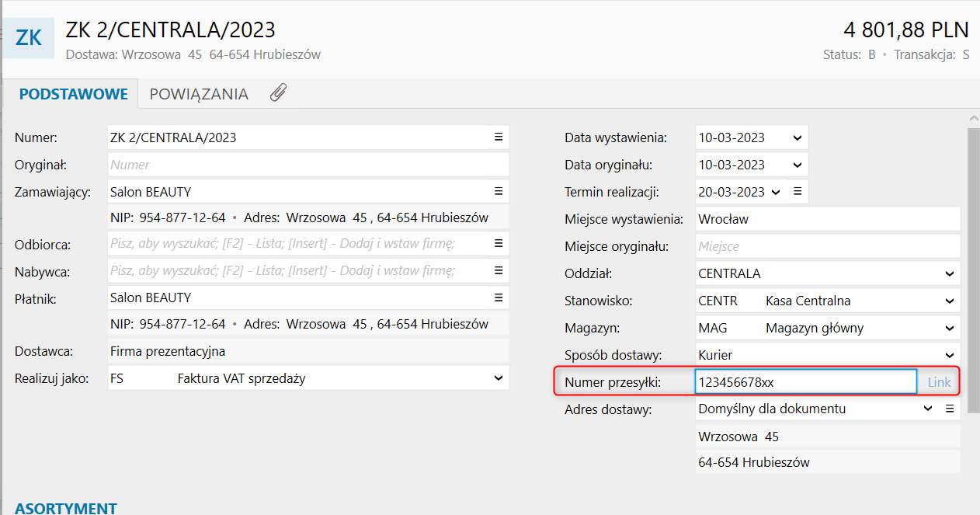Image resolution: width=980 pixels, height=515 pixels.
Task: Open the Oddział CENTRALA dropdown
Action: click(949, 273)
